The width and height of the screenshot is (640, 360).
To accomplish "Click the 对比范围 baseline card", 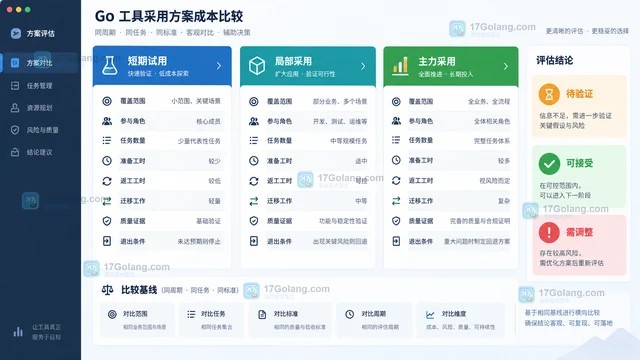I will 137,320.
